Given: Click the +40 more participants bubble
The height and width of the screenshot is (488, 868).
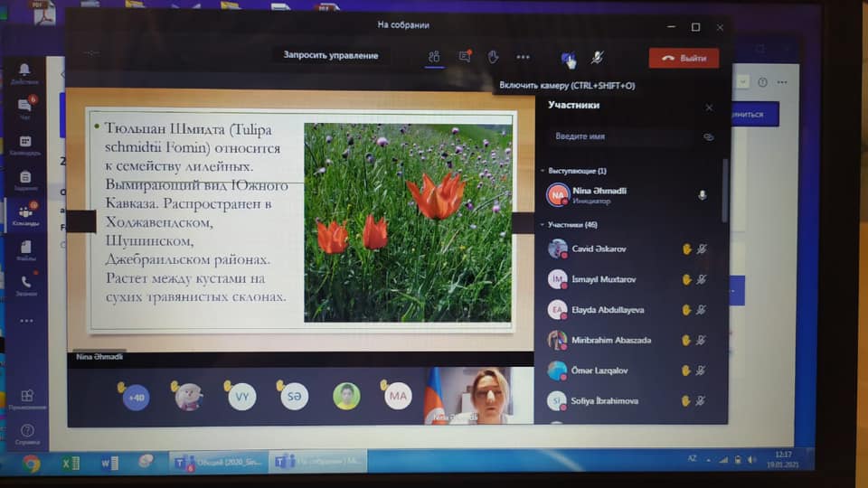Looking at the screenshot, I should coord(136,398).
